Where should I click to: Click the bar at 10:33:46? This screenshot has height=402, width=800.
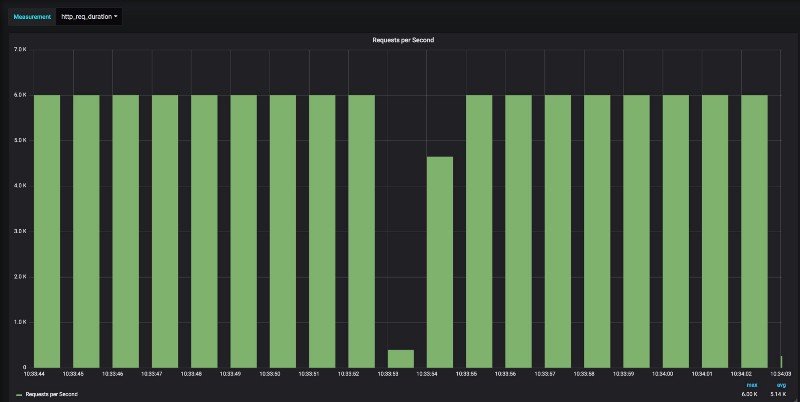(126, 231)
